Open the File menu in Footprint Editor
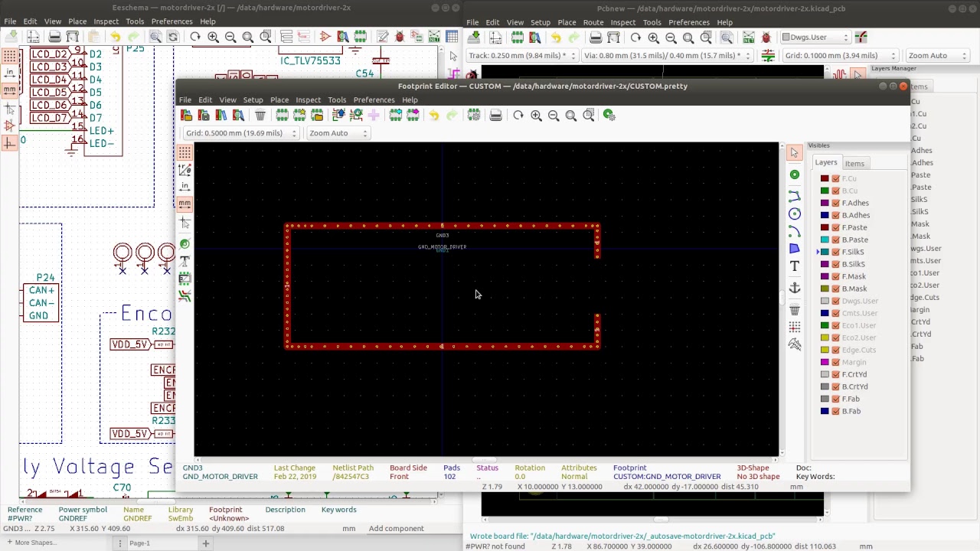 (x=185, y=99)
